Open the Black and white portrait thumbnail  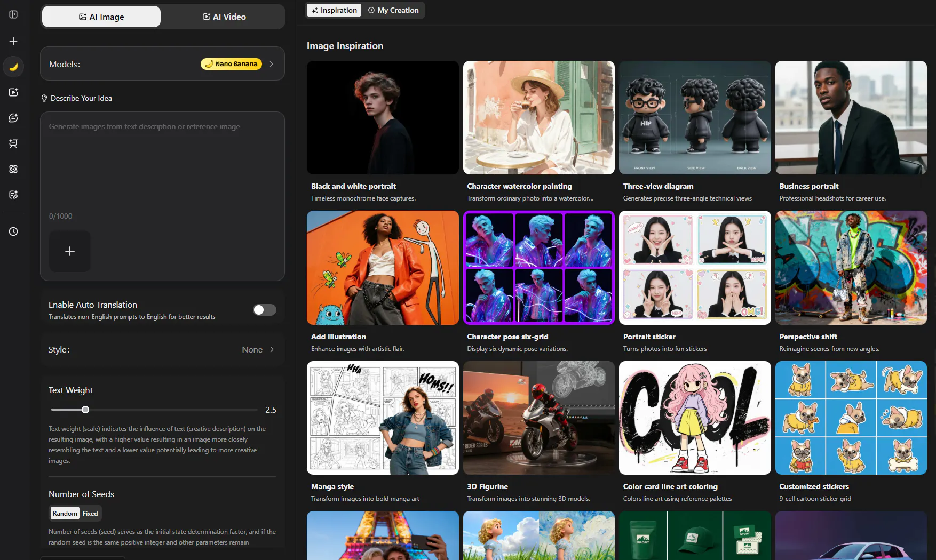pos(383,117)
